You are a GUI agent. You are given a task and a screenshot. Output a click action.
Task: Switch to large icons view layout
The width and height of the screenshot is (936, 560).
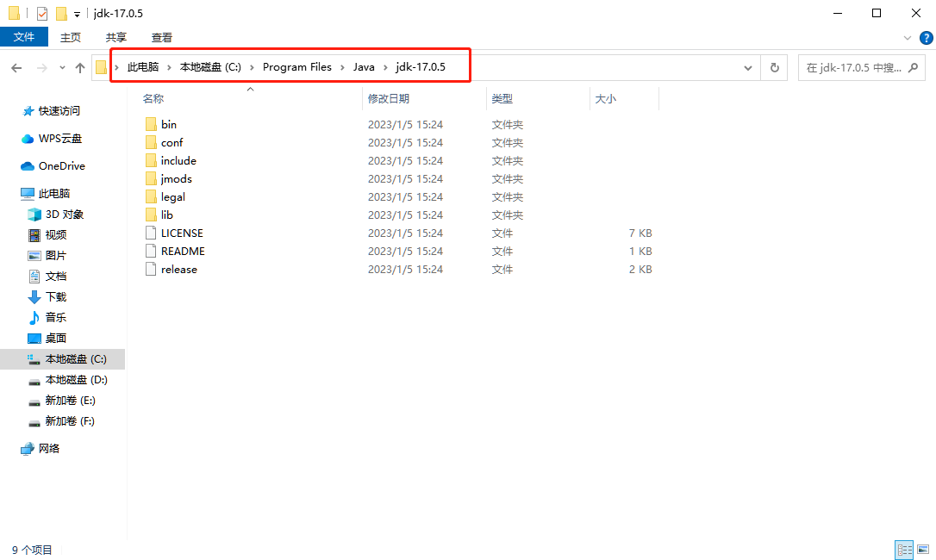pos(923,550)
